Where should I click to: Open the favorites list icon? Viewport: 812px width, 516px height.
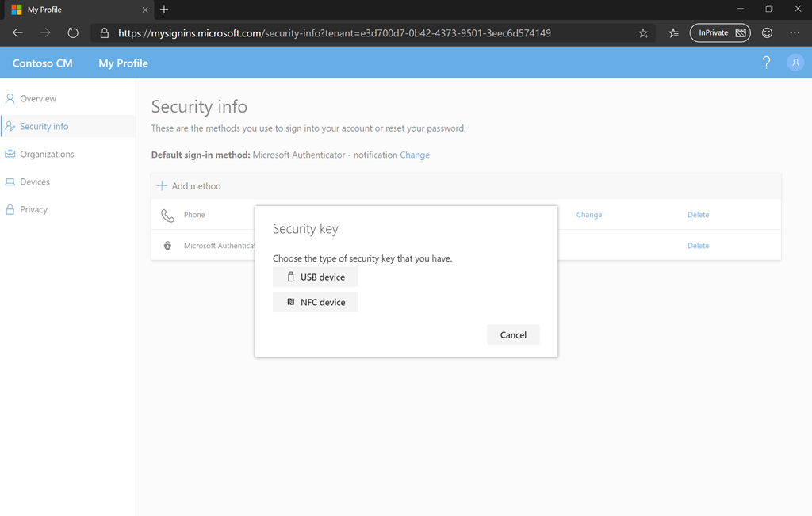point(673,33)
